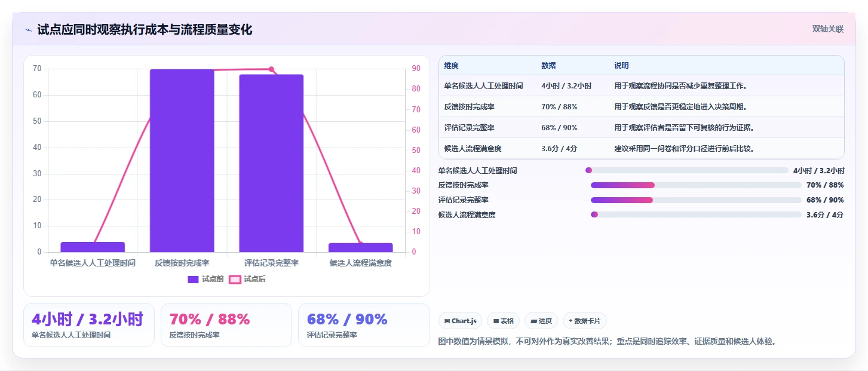Screen dimensions: 868x371
Task: Open the 4小时 / 3.2小时 data card
Action: click(89, 325)
